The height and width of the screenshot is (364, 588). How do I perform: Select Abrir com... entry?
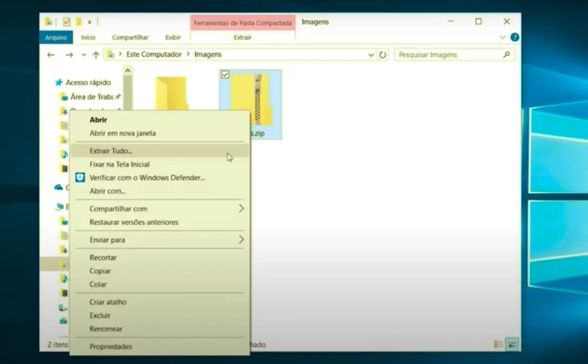point(107,191)
